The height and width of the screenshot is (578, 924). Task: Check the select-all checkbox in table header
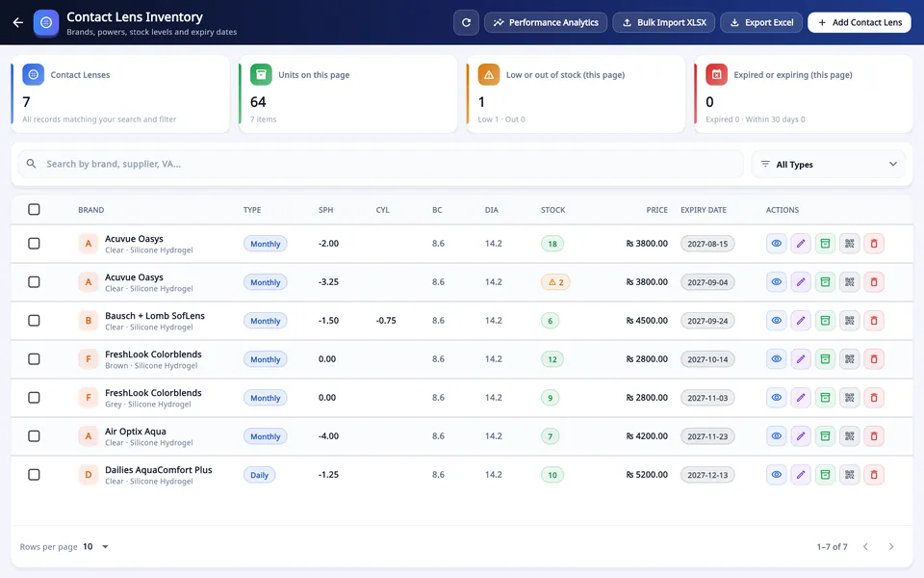[x=35, y=209]
